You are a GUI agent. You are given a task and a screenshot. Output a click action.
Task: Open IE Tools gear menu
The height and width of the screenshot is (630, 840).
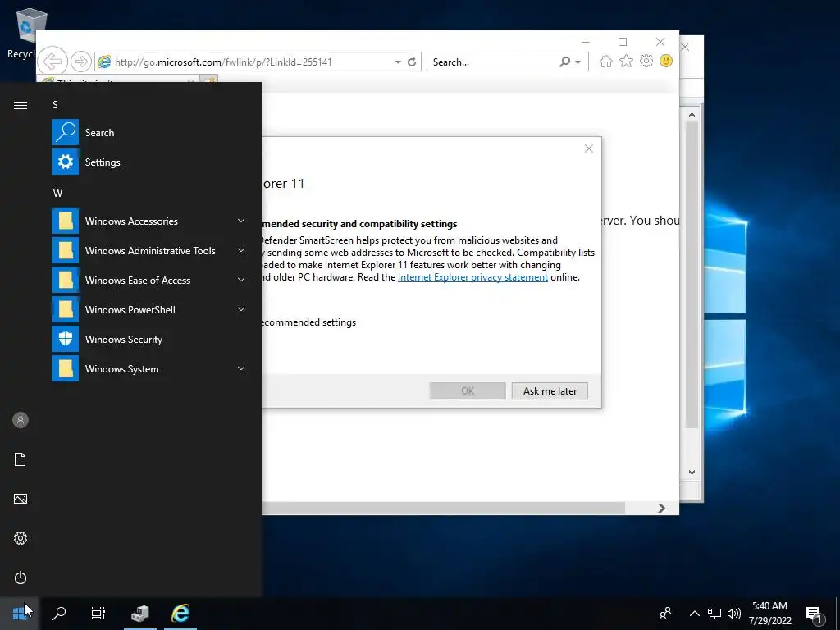point(646,61)
